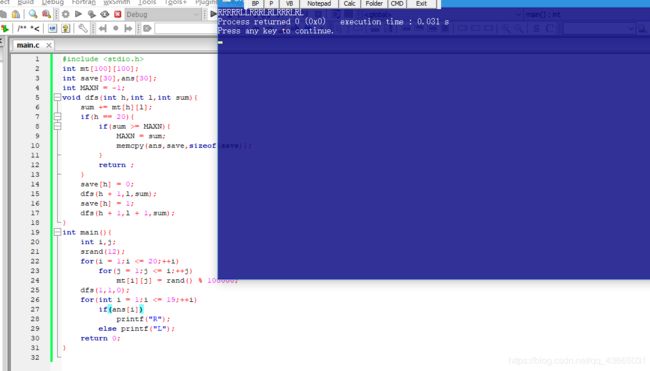The image size is (650, 371).
Task: Open the Tools menu
Action: (147, 2)
